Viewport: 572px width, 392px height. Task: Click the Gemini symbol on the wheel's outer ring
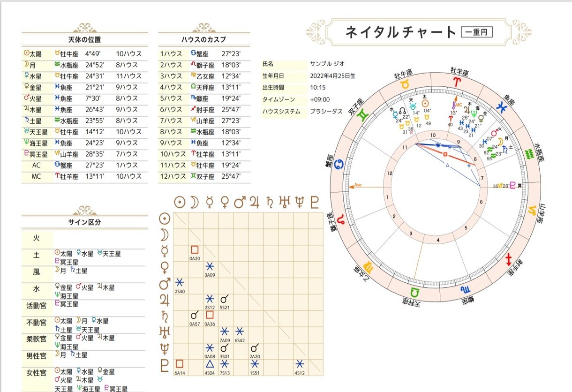[x=363, y=115]
